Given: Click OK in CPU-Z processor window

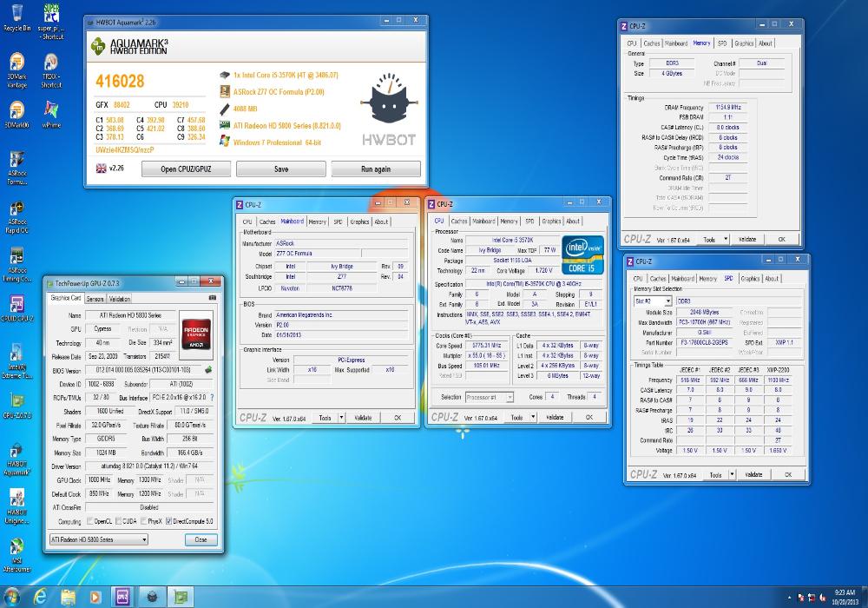Looking at the screenshot, I should point(589,417).
